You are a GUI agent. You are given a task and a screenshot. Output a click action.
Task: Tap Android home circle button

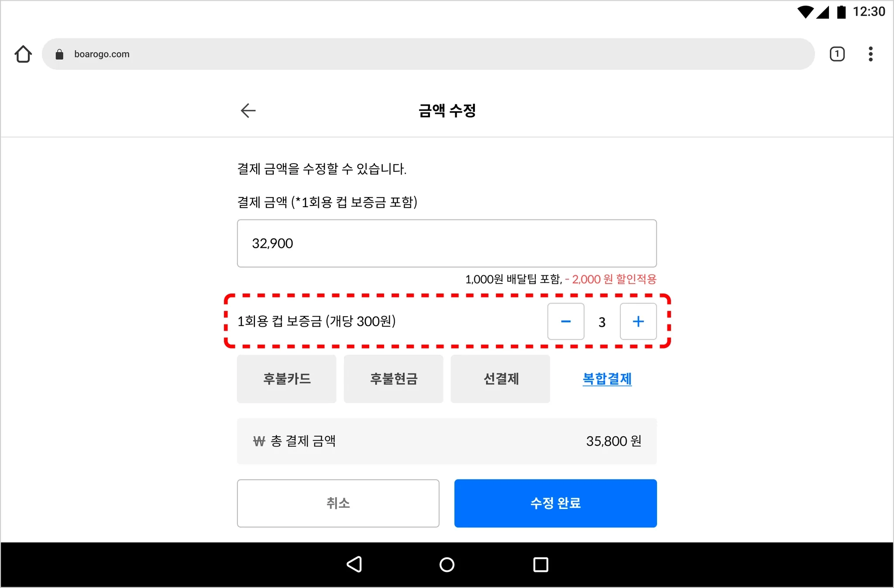point(447,564)
